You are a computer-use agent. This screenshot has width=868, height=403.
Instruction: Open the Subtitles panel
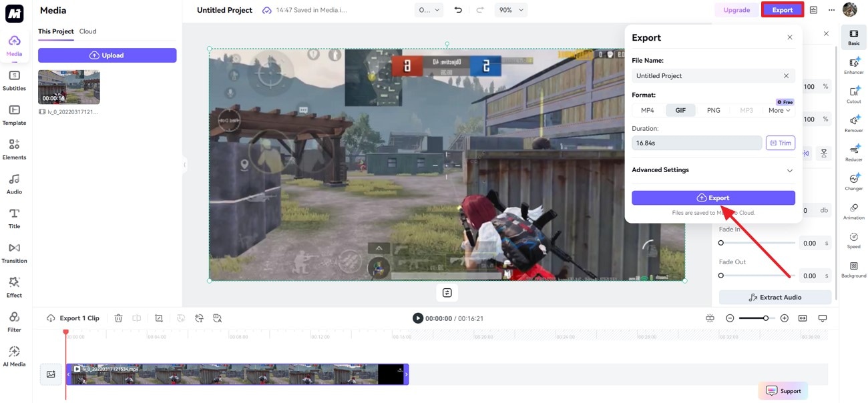[x=14, y=80]
